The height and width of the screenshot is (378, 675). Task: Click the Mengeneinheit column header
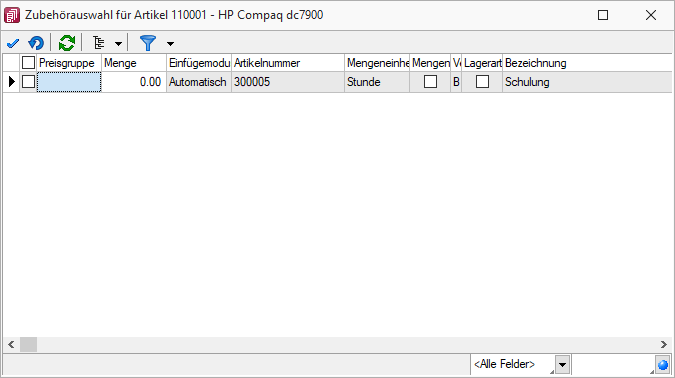pos(377,63)
